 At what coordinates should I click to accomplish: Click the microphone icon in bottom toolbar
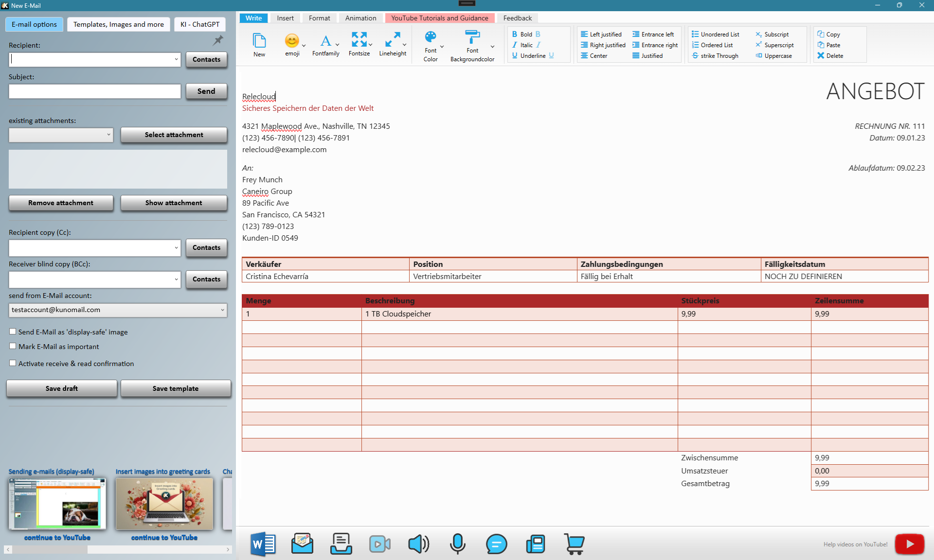coord(457,544)
